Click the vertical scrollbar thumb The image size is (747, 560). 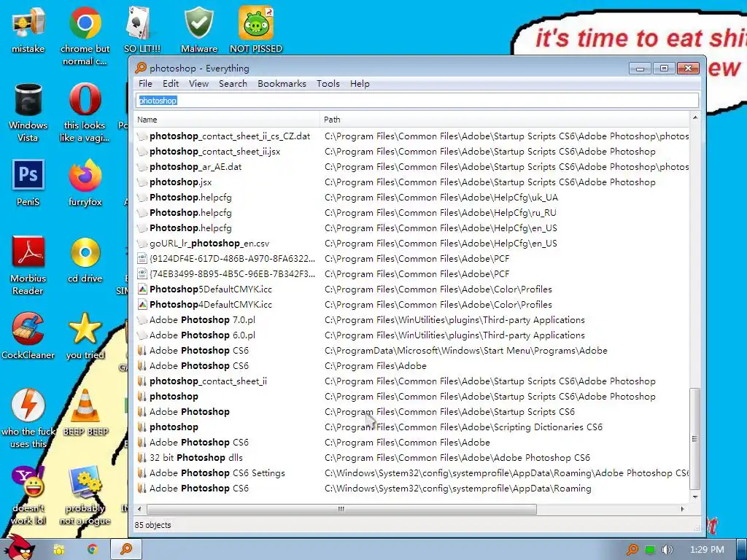click(695, 439)
